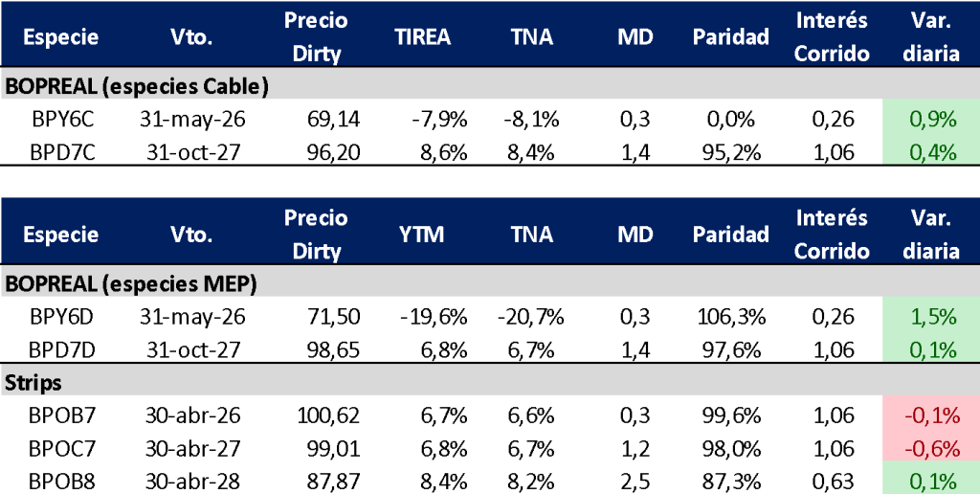980x494 pixels.
Task: Click the Strips section heading
Action: click(x=32, y=383)
